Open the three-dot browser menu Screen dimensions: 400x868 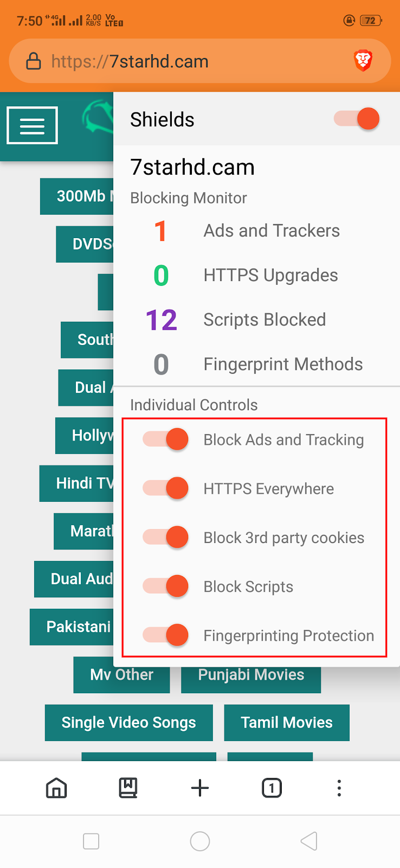(339, 788)
